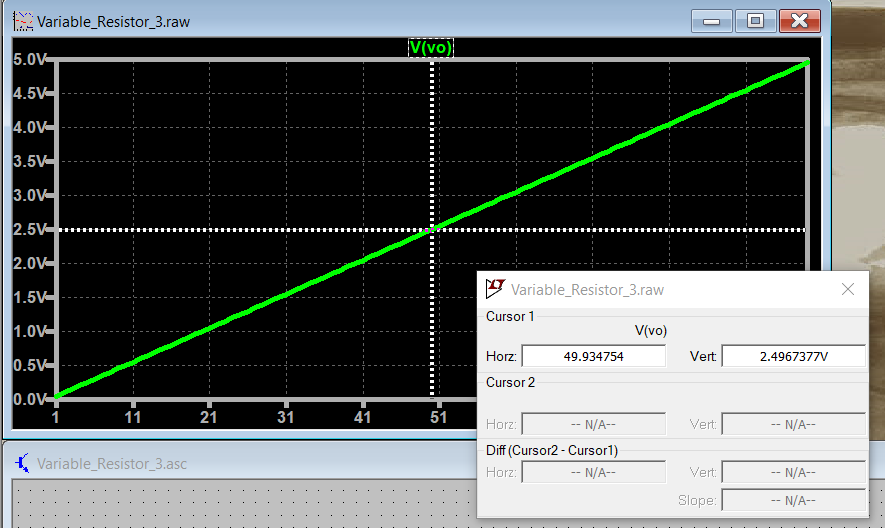Click the Diff Horz field

click(593, 472)
